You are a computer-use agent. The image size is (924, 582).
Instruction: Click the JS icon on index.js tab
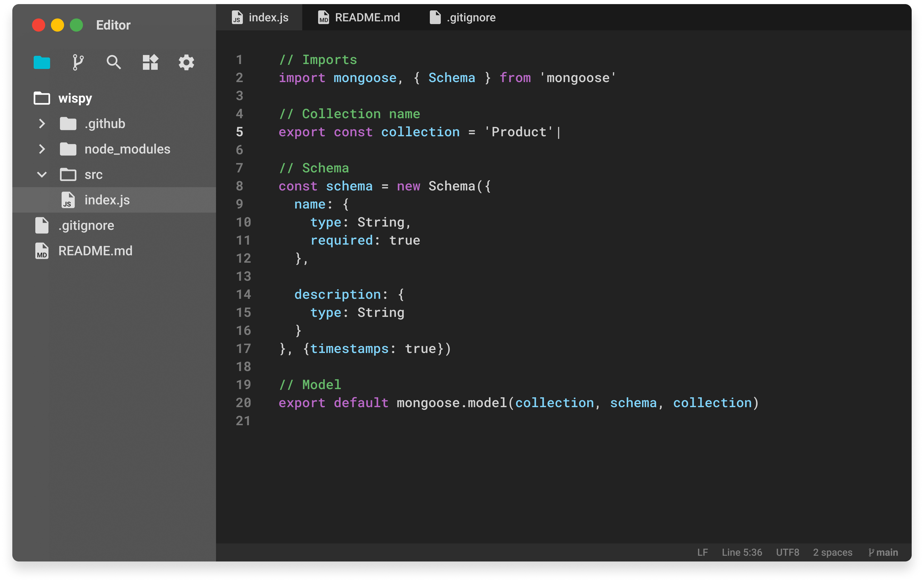[238, 18]
